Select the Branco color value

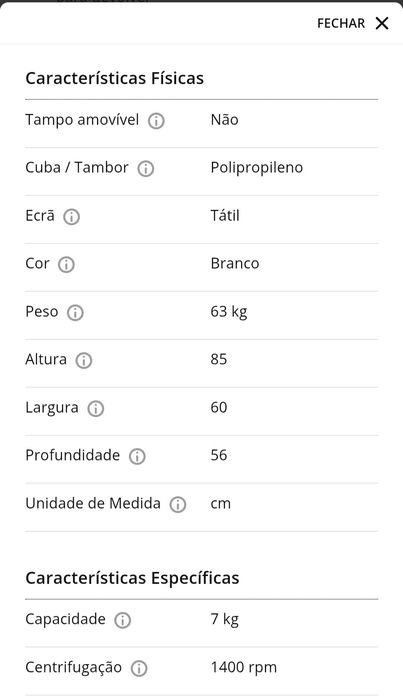(235, 263)
